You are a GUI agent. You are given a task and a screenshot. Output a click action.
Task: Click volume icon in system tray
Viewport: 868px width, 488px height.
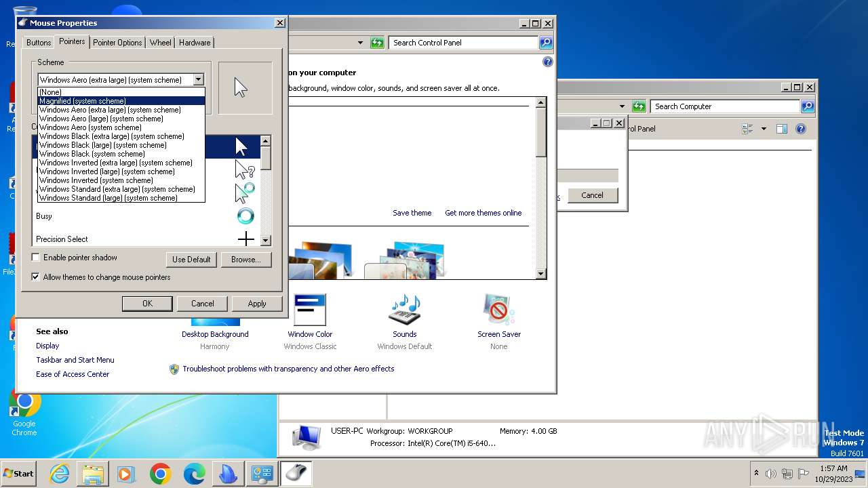point(771,474)
